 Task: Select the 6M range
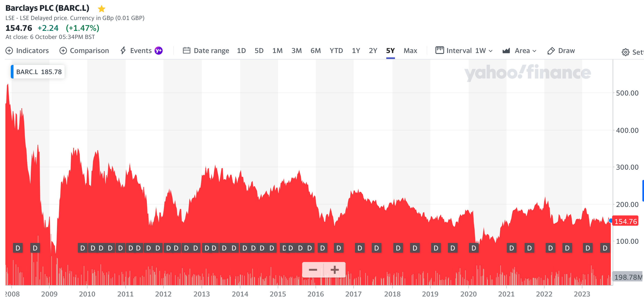coord(316,51)
